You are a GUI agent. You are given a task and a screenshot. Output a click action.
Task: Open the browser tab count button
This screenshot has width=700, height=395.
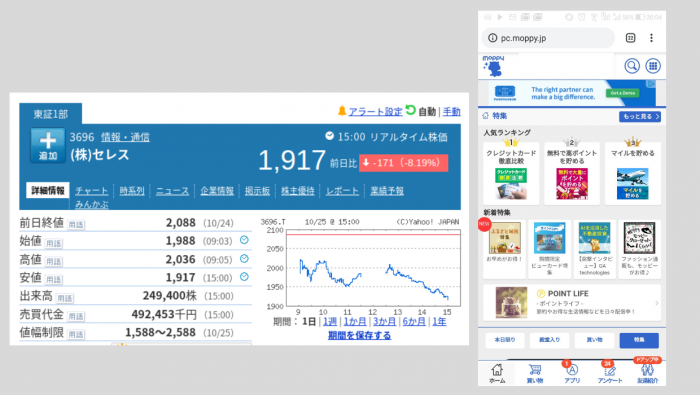tap(630, 38)
